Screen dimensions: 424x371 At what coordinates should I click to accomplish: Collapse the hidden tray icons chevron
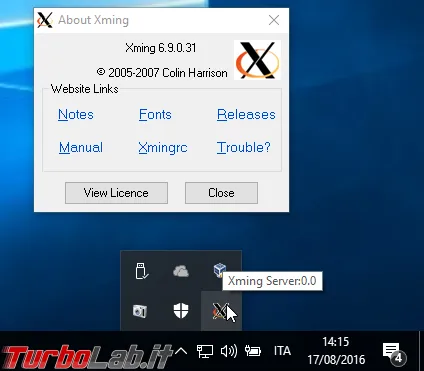pyautogui.click(x=181, y=351)
